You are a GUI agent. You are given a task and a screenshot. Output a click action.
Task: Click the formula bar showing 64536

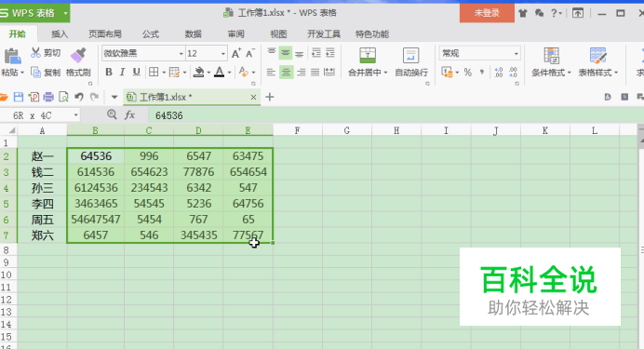(x=395, y=115)
